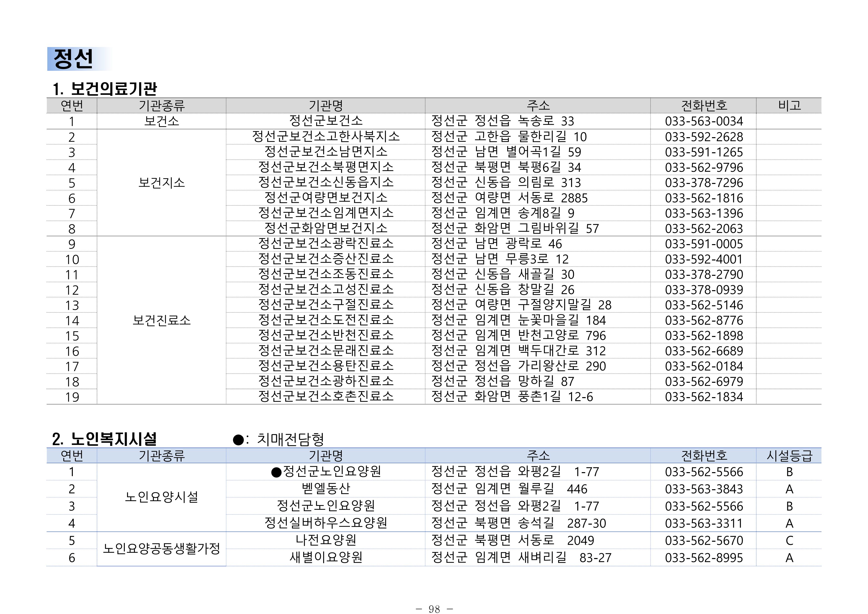Image resolution: width=868 pixels, height=614 pixels.
Task: Click the 정선군보건소 institution name cell
Action: pyautogui.click(x=326, y=121)
